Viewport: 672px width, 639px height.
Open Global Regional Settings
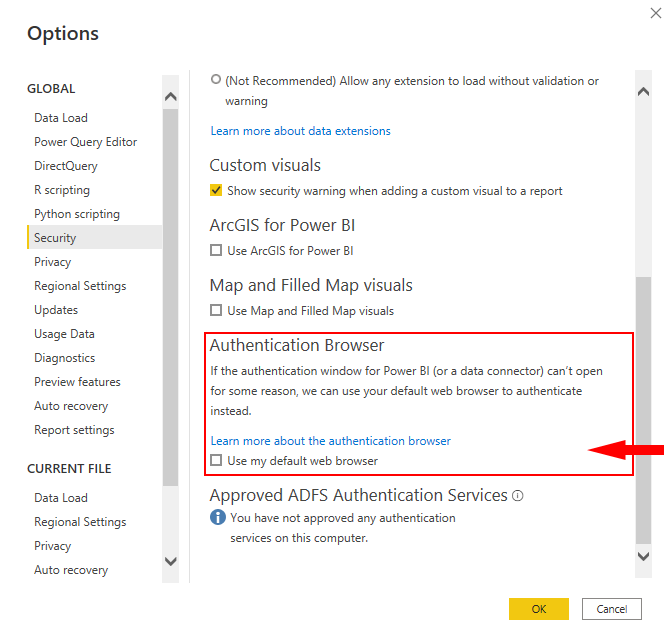tap(80, 286)
